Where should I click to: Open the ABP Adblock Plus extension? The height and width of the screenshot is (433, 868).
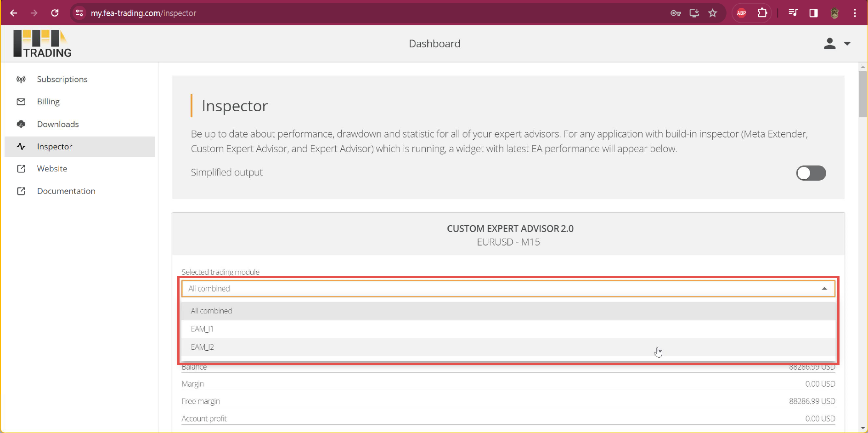(x=741, y=13)
